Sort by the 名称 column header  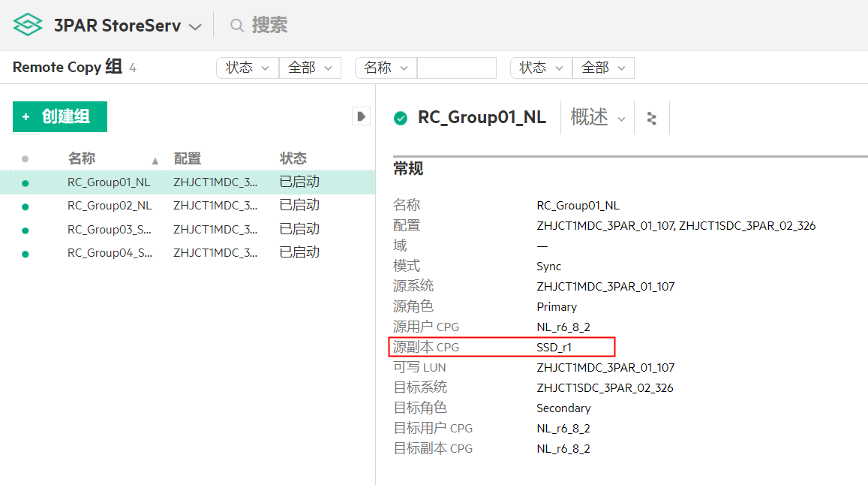82,158
